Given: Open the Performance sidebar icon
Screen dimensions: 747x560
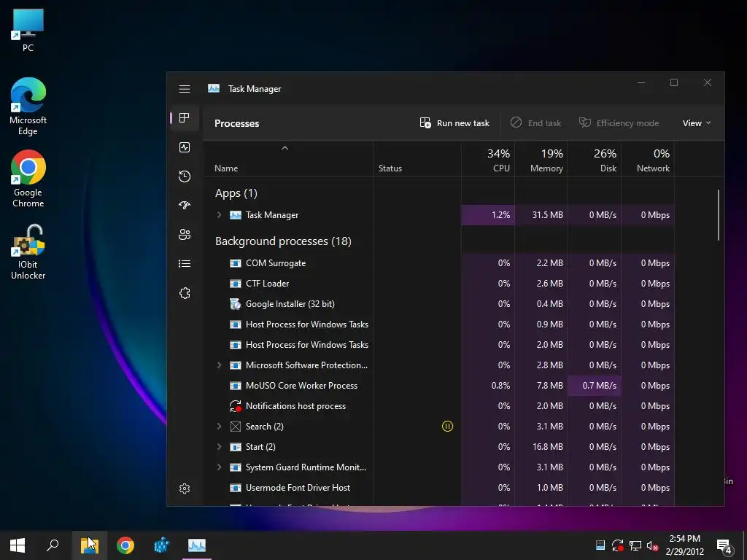Looking at the screenshot, I should [x=185, y=147].
